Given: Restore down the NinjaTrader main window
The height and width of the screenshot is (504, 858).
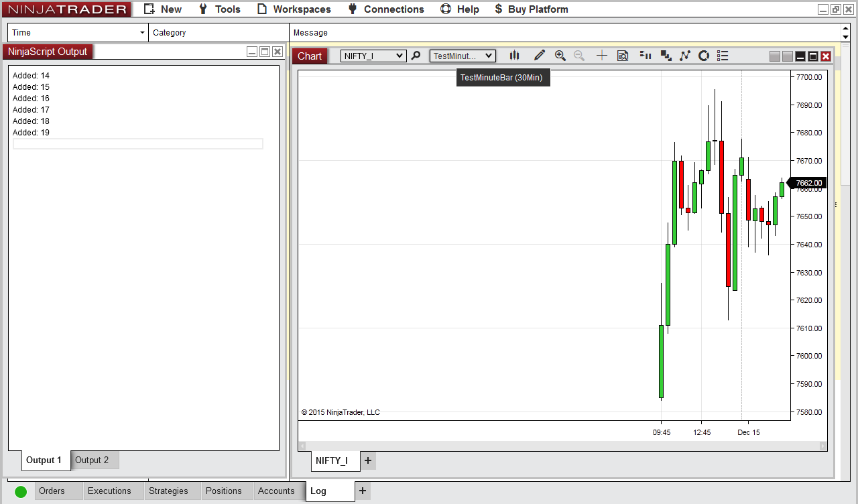Looking at the screenshot, I should pos(836,9).
